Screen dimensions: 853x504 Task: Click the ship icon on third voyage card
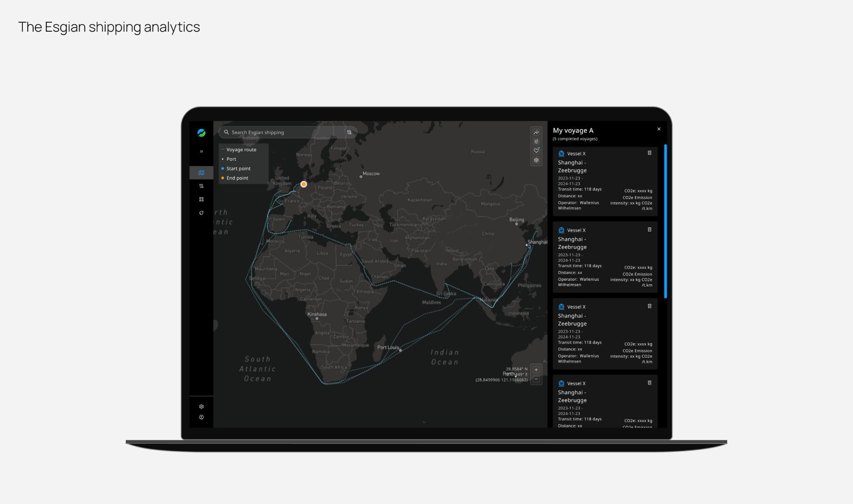click(x=561, y=307)
